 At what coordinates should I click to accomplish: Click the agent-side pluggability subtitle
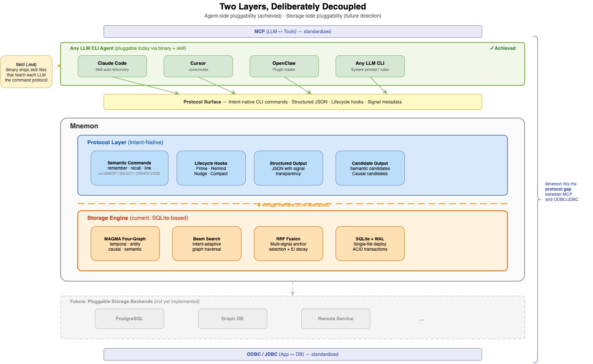coord(293,16)
